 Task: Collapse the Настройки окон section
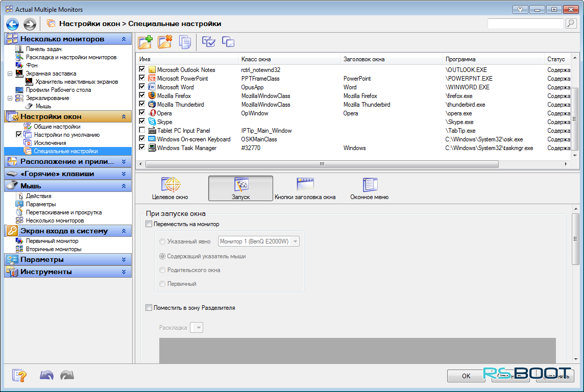click(124, 116)
